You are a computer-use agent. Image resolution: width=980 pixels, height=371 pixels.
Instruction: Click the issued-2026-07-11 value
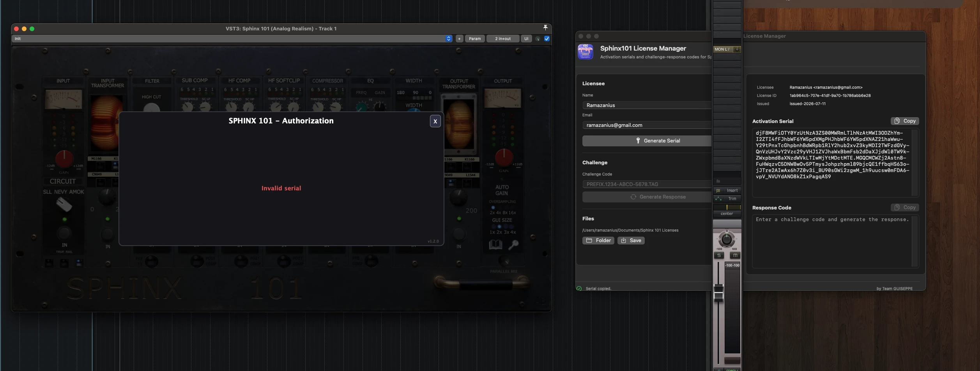click(x=807, y=104)
